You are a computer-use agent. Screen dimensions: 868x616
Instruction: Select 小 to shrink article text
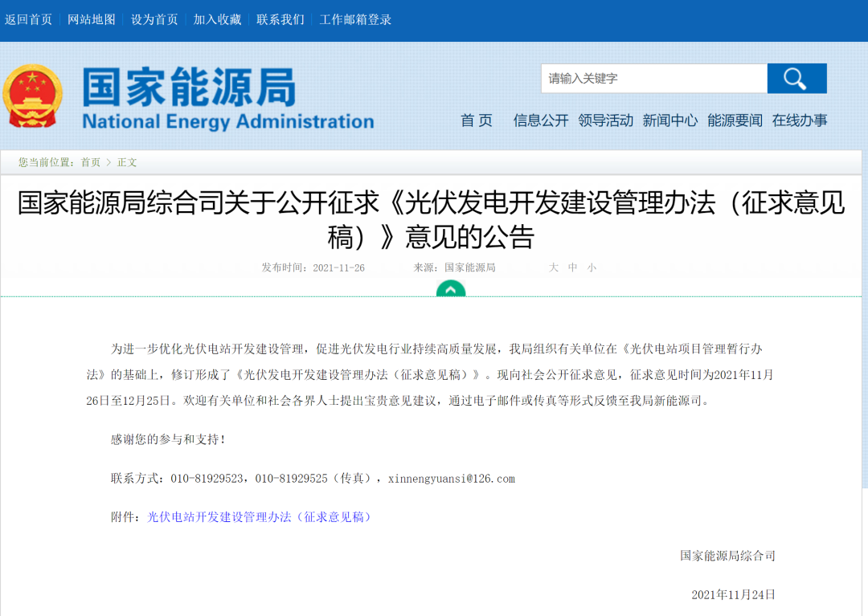coord(592,267)
